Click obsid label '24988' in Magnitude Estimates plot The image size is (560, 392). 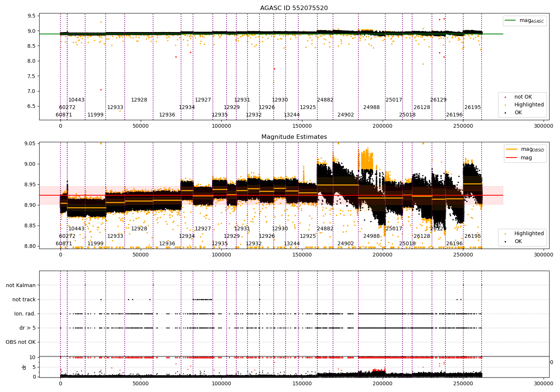pos(371,236)
